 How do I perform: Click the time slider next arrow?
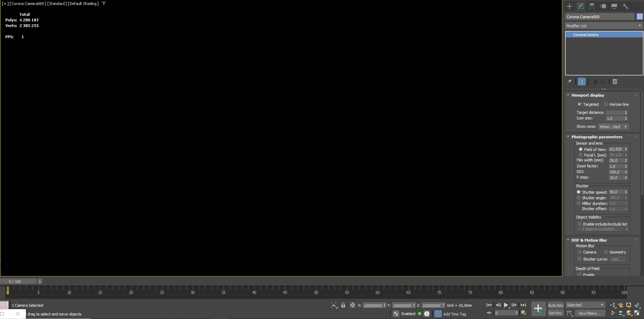click(40, 281)
